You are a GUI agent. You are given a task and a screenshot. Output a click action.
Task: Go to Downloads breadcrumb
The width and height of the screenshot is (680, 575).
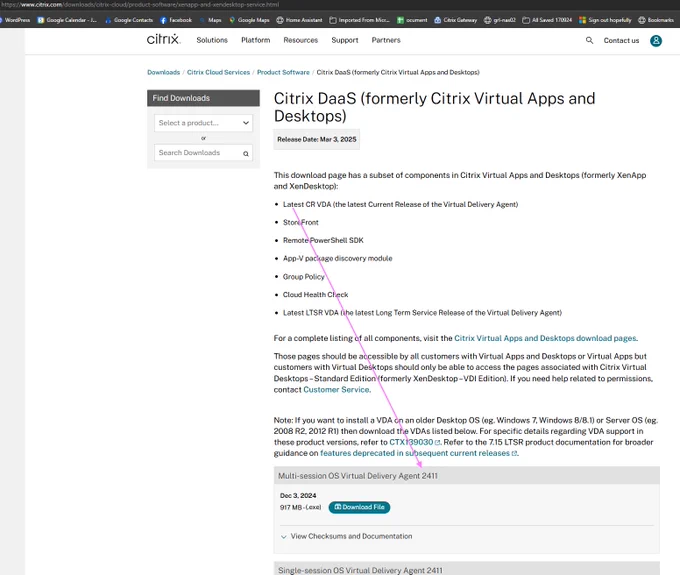(x=163, y=72)
